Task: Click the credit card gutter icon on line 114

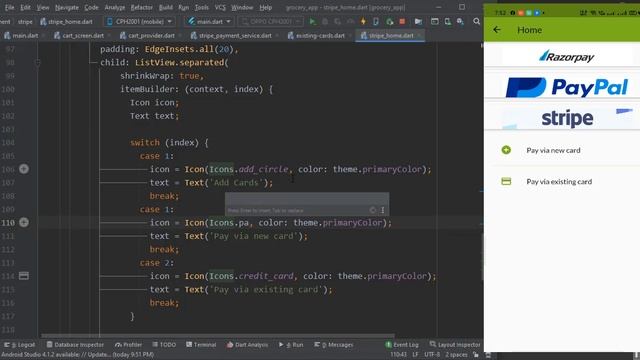Action: pyautogui.click(x=24, y=276)
